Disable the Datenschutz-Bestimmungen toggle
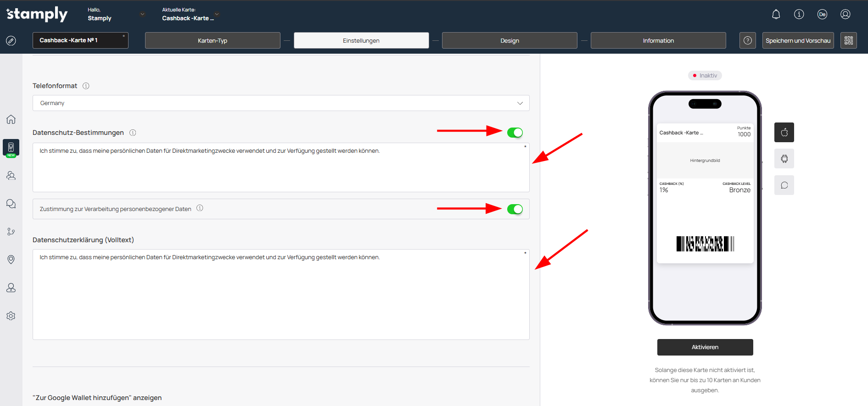 [x=515, y=133]
